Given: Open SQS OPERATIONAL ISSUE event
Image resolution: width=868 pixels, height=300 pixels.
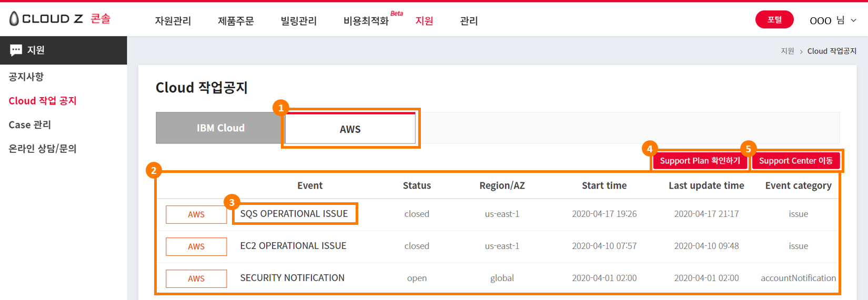Looking at the screenshot, I should click(294, 214).
